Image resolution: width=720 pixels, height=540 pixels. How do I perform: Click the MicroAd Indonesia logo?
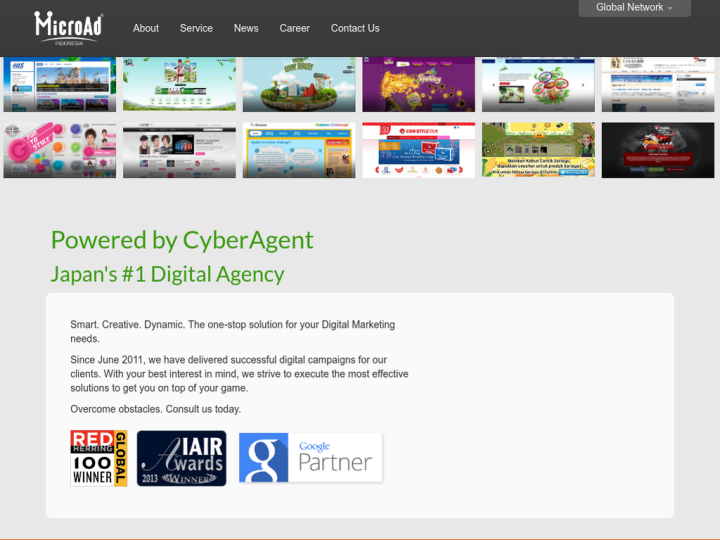[x=68, y=27]
